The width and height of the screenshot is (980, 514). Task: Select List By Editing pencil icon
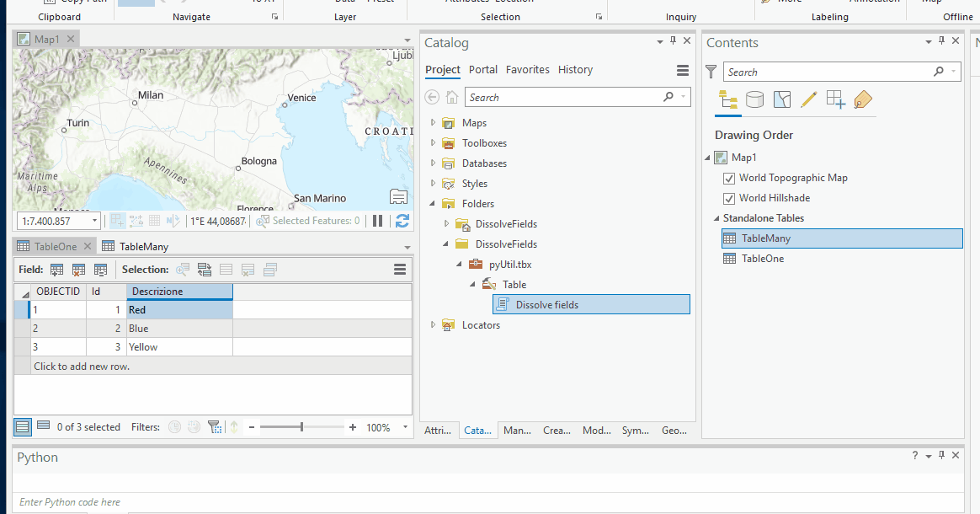(809, 99)
